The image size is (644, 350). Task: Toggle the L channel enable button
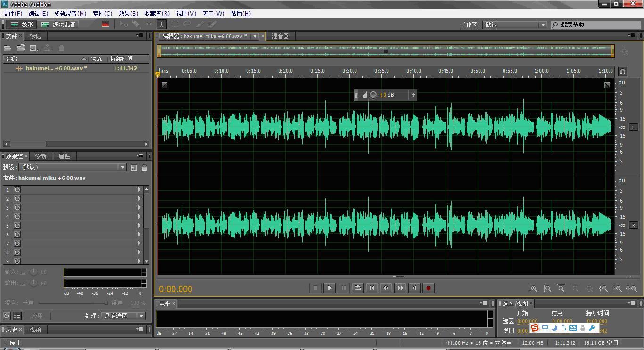(x=633, y=127)
